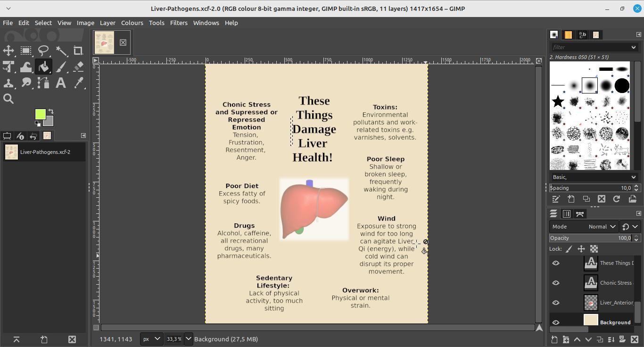The height and width of the screenshot is (347, 644).
Task: Open the toolbox dock tab menu
Action: 83,135
